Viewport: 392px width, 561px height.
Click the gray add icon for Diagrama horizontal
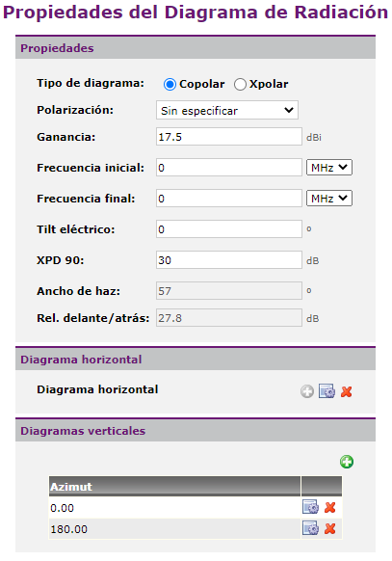pos(307,391)
